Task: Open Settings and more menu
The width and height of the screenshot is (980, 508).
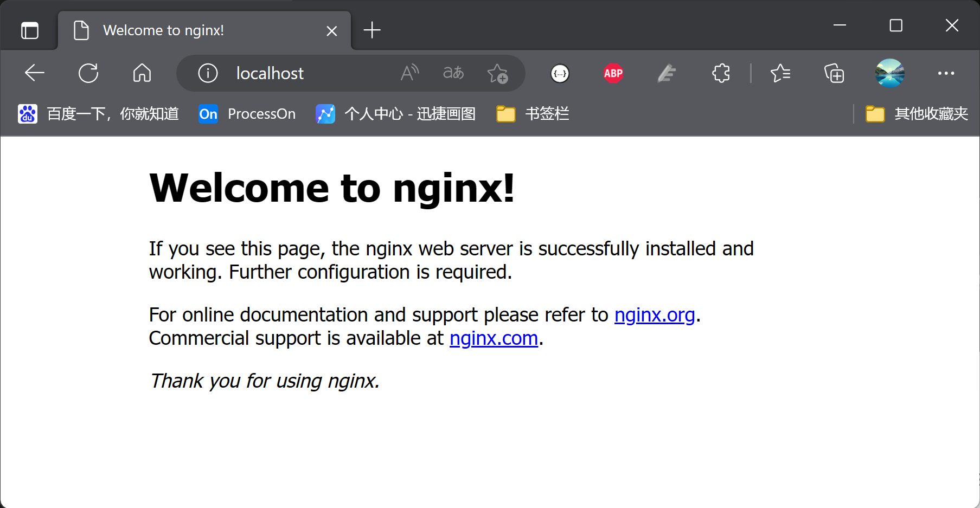Action: coord(946,73)
